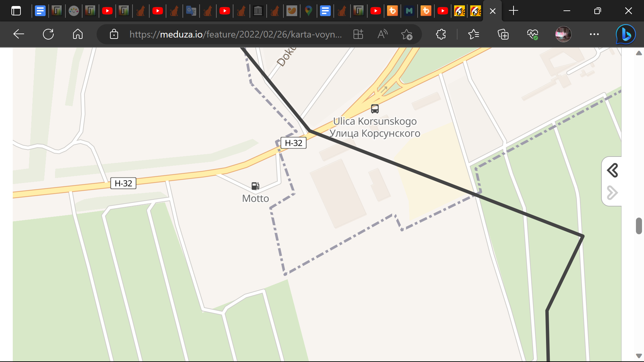Screen dimensions: 644x362
Task: Open the Bing Copilot sidebar
Action: click(x=626, y=34)
